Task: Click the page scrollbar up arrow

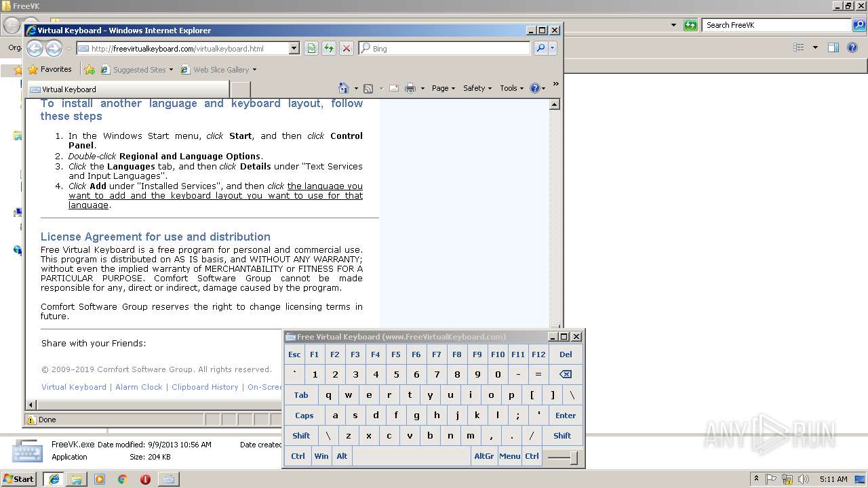Action: [555, 104]
